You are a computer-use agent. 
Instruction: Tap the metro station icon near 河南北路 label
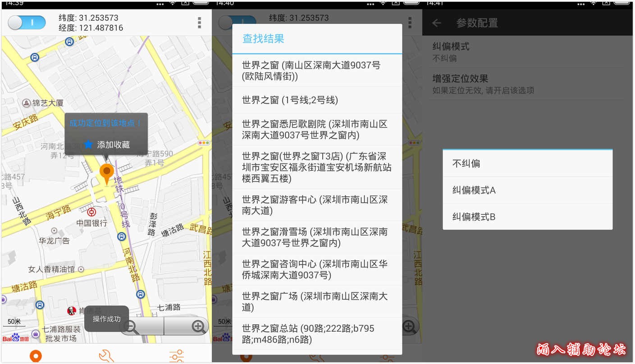[x=121, y=237]
